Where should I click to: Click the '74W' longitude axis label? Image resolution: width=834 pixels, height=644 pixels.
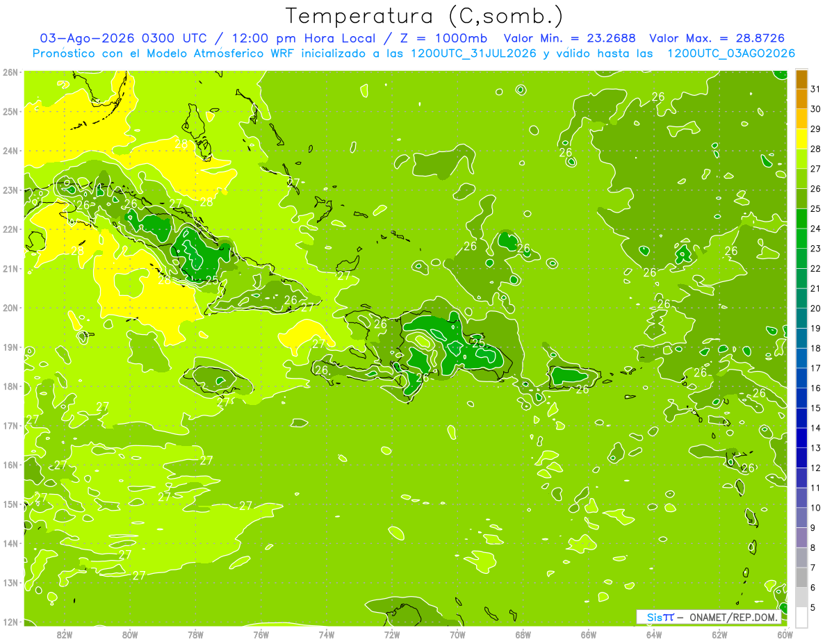pyautogui.click(x=327, y=634)
